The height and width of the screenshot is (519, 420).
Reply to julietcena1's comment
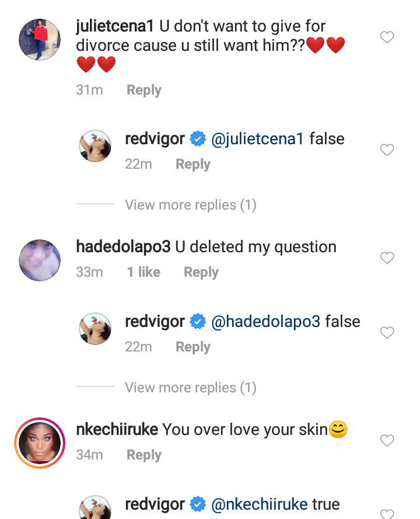pos(144,90)
